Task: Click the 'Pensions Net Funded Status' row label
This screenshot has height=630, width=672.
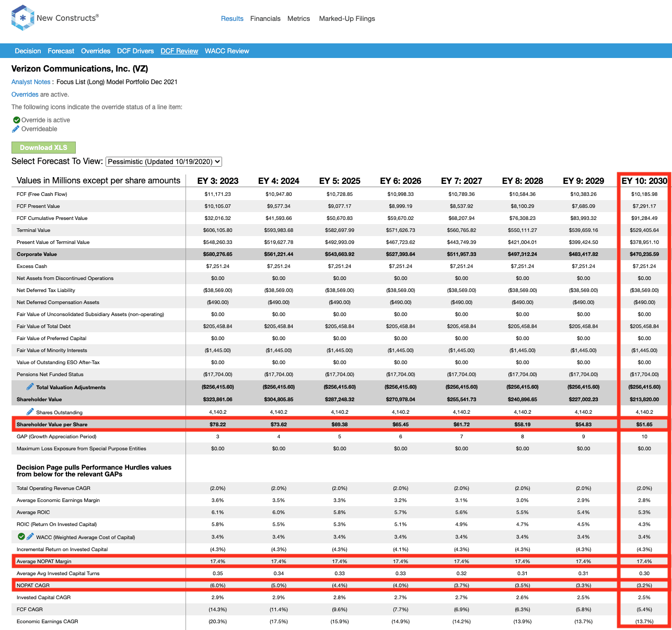Action: 50,374
